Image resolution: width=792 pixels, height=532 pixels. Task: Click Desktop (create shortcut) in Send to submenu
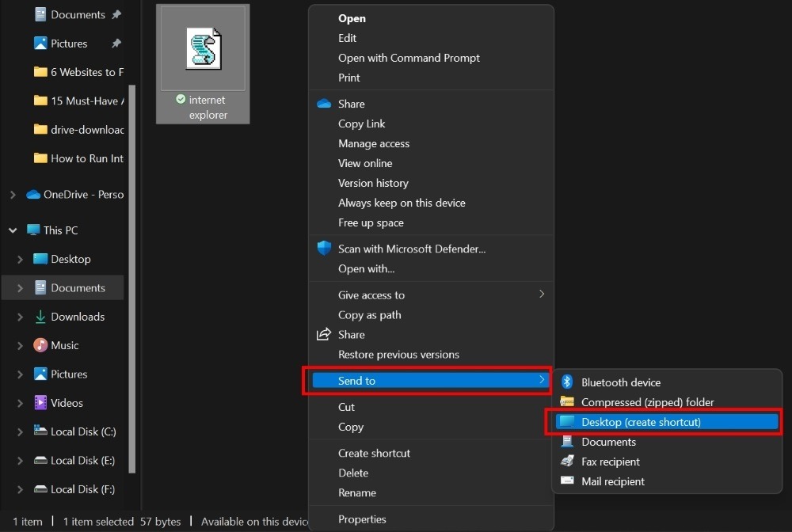click(629, 421)
